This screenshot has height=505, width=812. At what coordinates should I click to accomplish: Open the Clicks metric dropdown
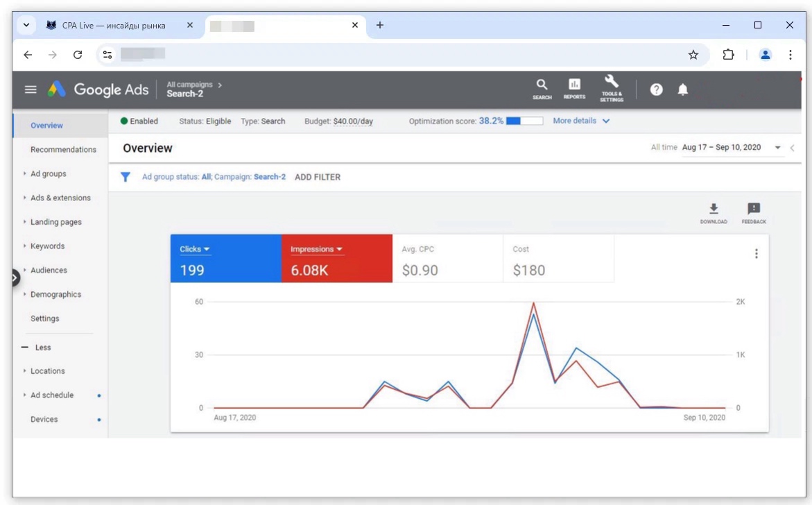[x=195, y=249]
